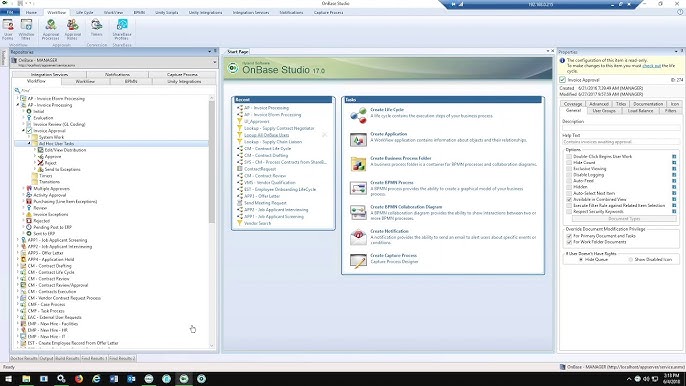The image size is (686, 386).
Task: Select the Show Disabled Icon radio button
Action: pyautogui.click(x=630, y=260)
